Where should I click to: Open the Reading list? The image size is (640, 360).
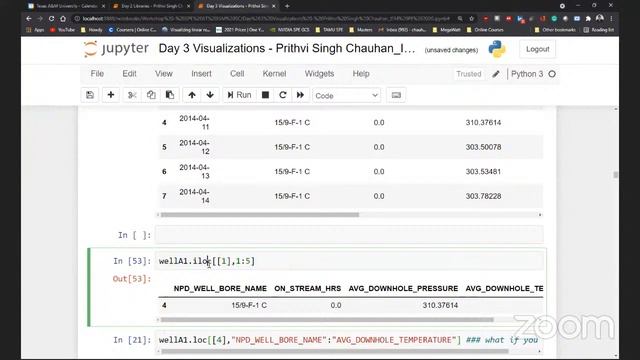(x=599, y=30)
